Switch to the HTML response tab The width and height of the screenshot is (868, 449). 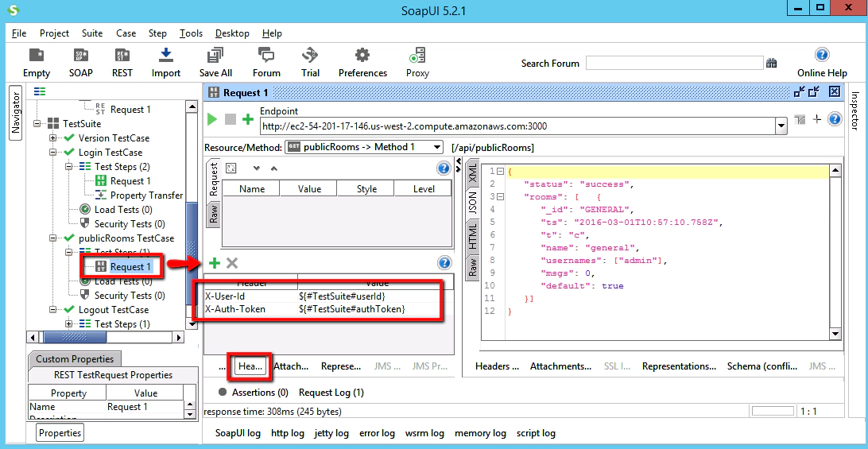pyautogui.click(x=472, y=236)
